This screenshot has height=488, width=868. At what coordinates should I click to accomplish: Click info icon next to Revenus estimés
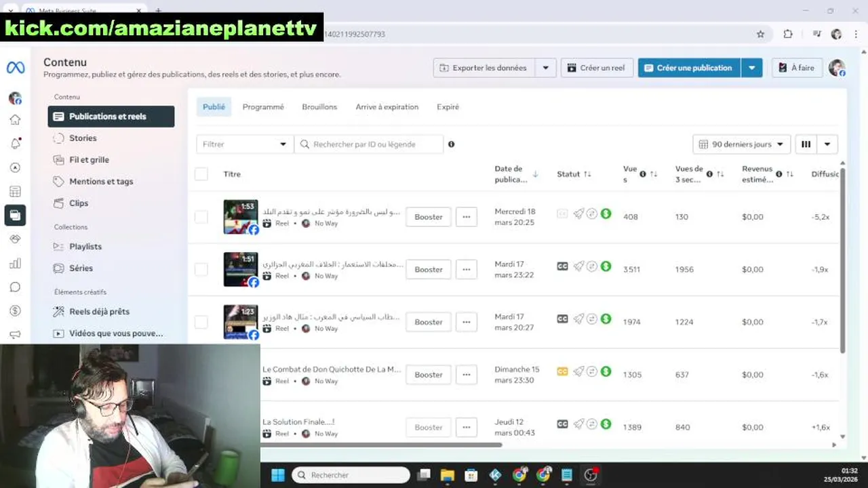point(778,174)
